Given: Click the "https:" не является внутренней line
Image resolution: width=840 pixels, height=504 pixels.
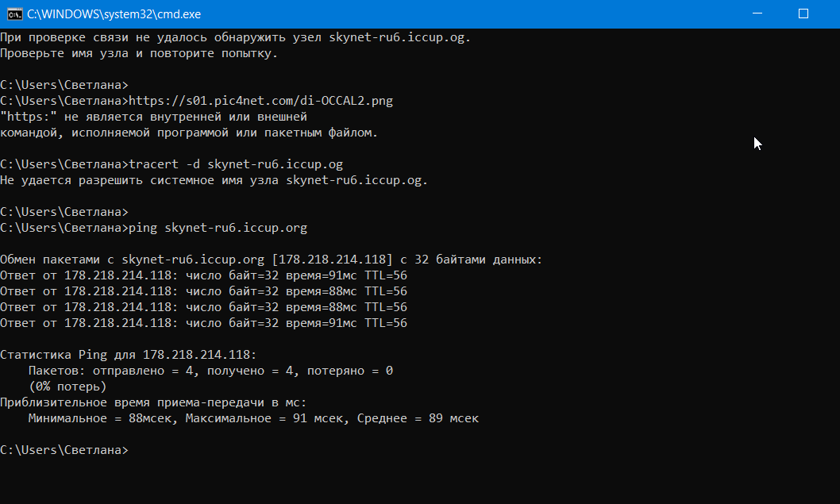Looking at the screenshot, I should click(154, 117).
